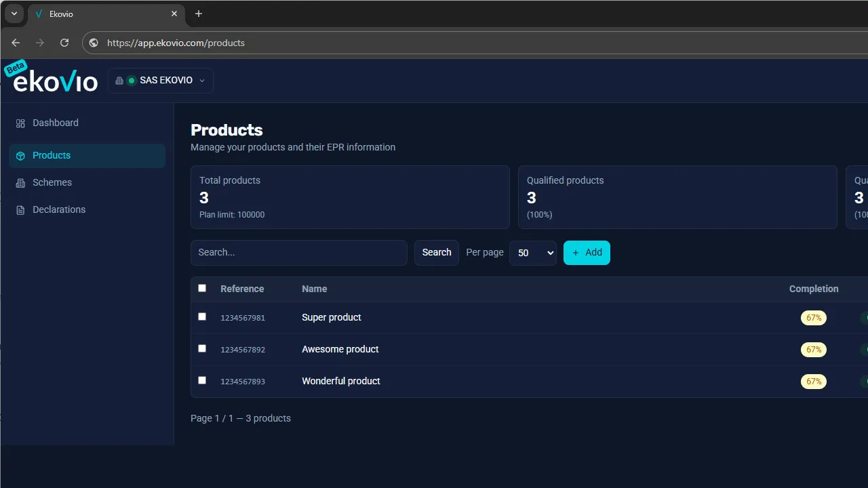Switch to the Ekovio browser tab

tap(106, 14)
